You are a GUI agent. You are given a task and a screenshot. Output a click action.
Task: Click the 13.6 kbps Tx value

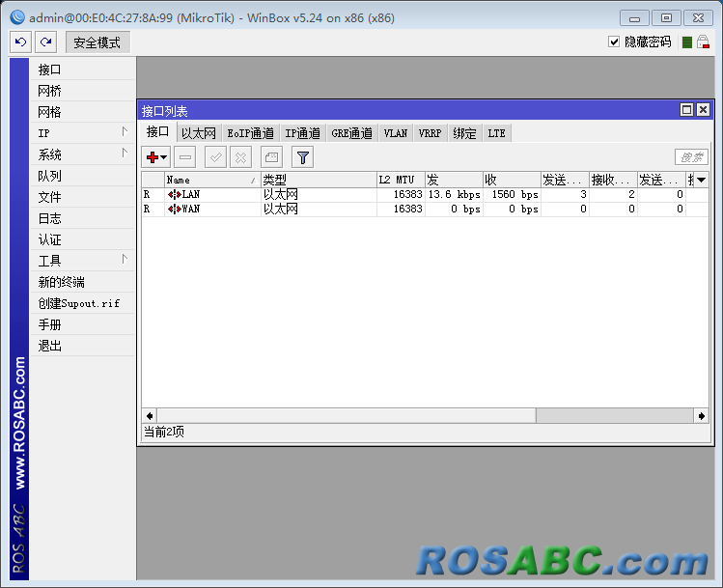(455, 195)
